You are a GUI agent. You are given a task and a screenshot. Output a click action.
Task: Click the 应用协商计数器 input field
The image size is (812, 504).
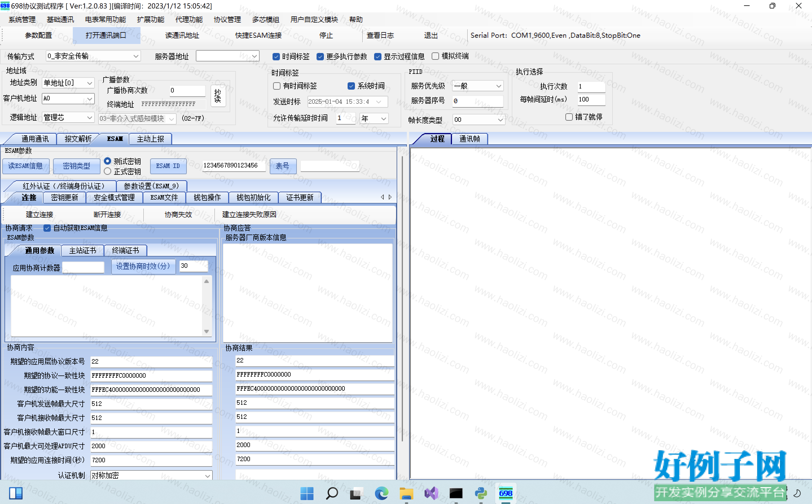[84, 267]
